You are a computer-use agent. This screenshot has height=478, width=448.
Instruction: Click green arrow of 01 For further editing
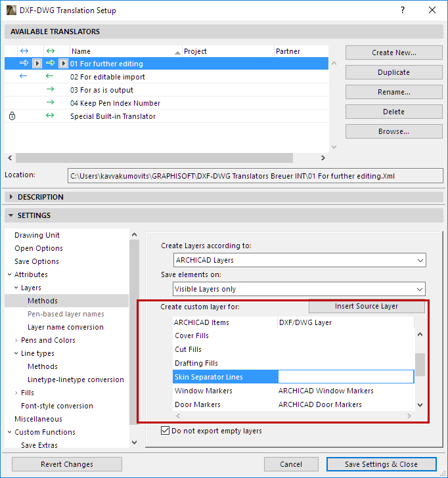point(50,63)
